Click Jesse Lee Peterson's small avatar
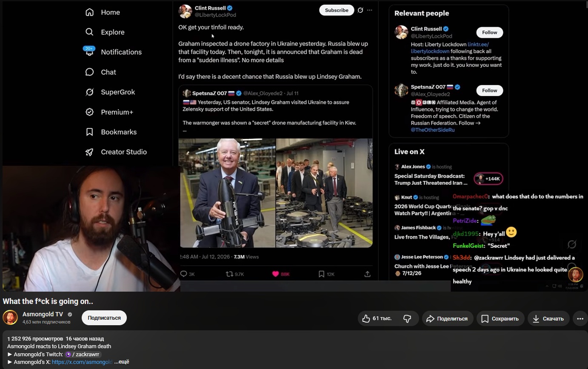Image resolution: width=588 pixels, height=369 pixels. tap(397, 257)
